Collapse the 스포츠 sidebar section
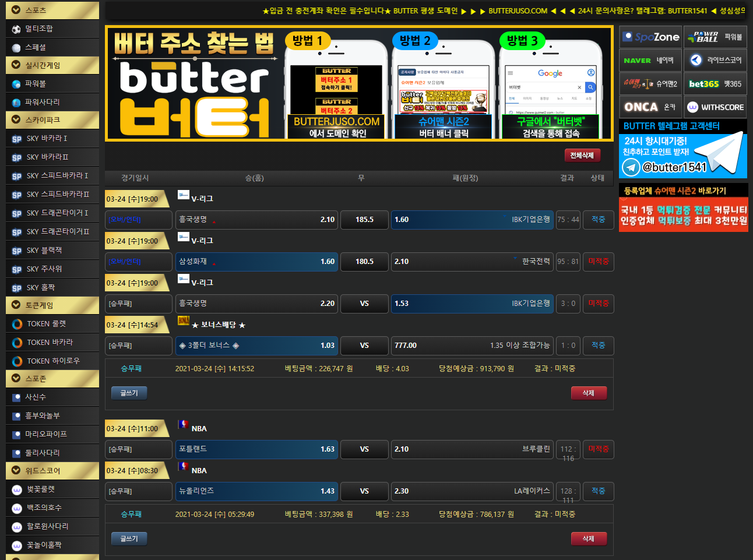The width and height of the screenshot is (753, 560). [16, 10]
